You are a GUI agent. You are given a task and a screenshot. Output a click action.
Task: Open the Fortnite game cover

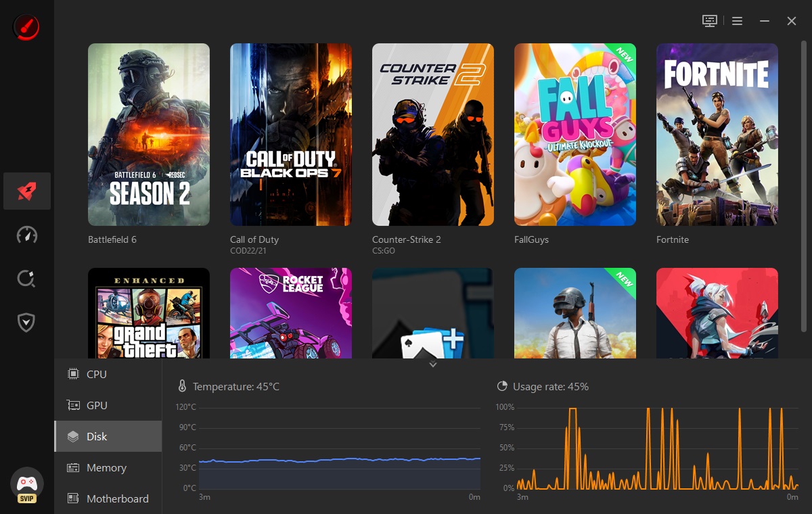click(717, 135)
